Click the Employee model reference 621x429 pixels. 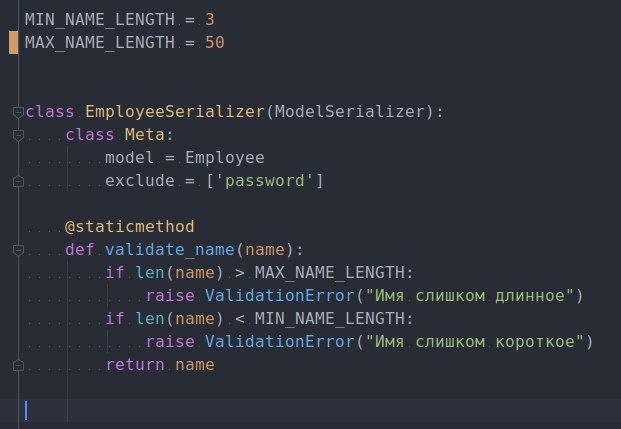click(225, 158)
